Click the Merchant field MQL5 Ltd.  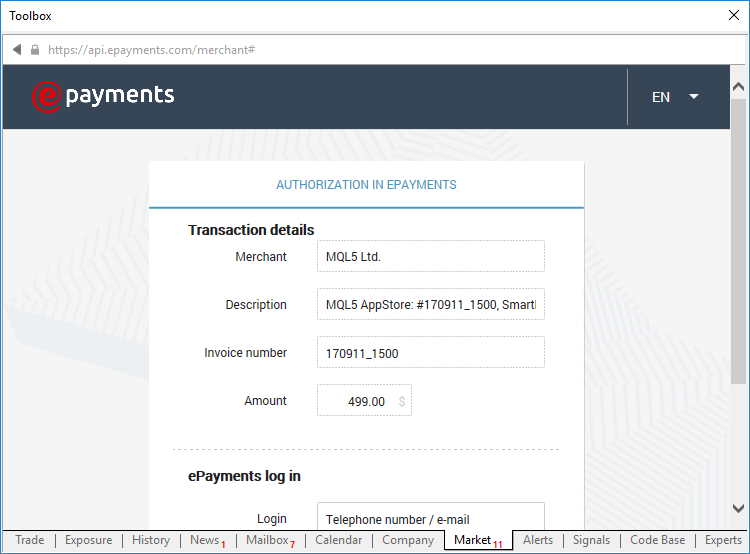(430, 256)
